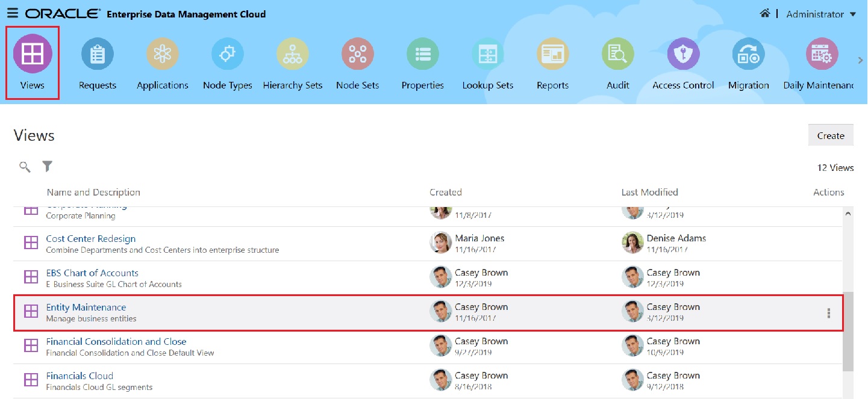Viewport: 868px width, 399px height.
Task: Click the grid icon beside Cost Center Redesign
Action: (31, 243)
